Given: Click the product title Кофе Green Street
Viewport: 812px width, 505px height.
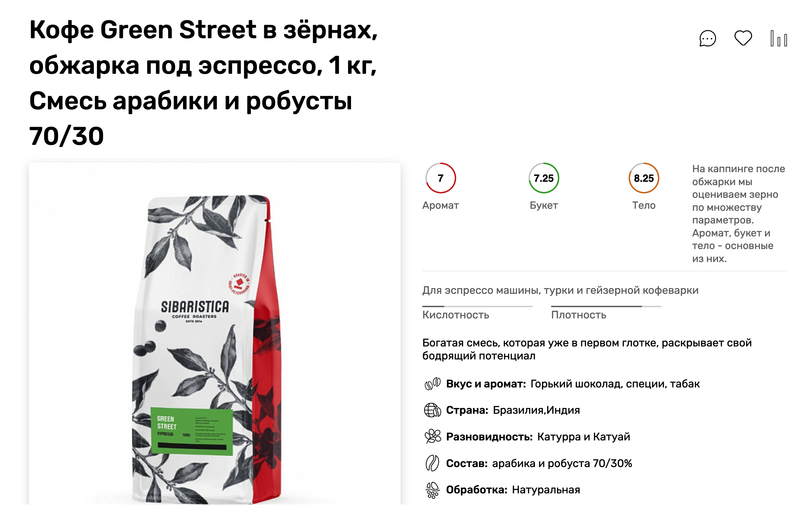Looking at the screenshot, I should click(x=204, y=83).
